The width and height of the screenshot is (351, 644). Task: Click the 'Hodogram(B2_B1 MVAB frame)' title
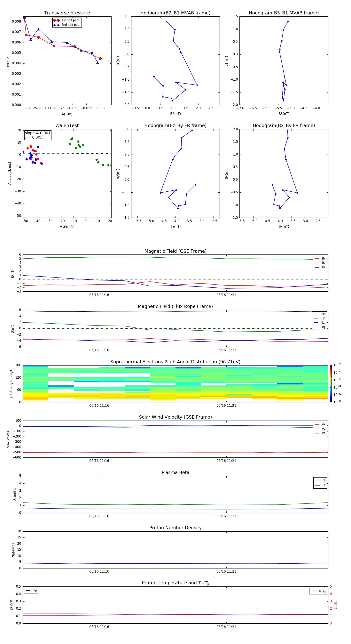pyautogui.click(x=175, y=13)
